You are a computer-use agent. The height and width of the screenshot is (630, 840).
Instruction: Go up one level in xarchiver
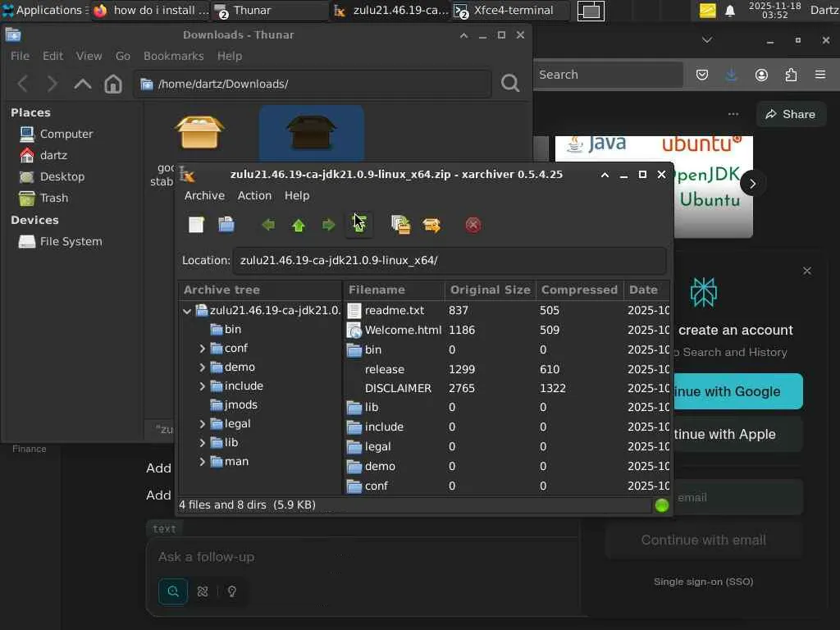[299, 225]
